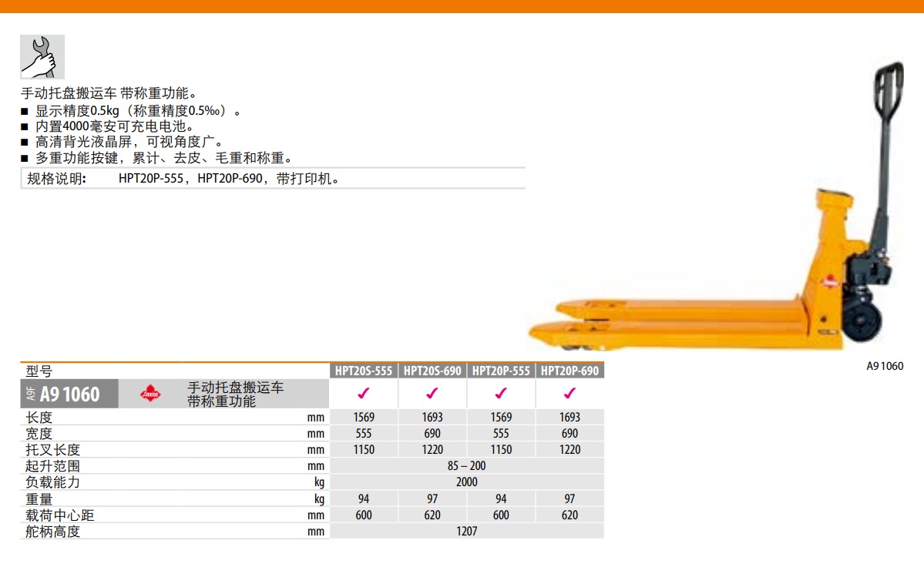The image size is (924, 564).
Task: Click the red brand logo beside A9 1060
Action: 150,394
